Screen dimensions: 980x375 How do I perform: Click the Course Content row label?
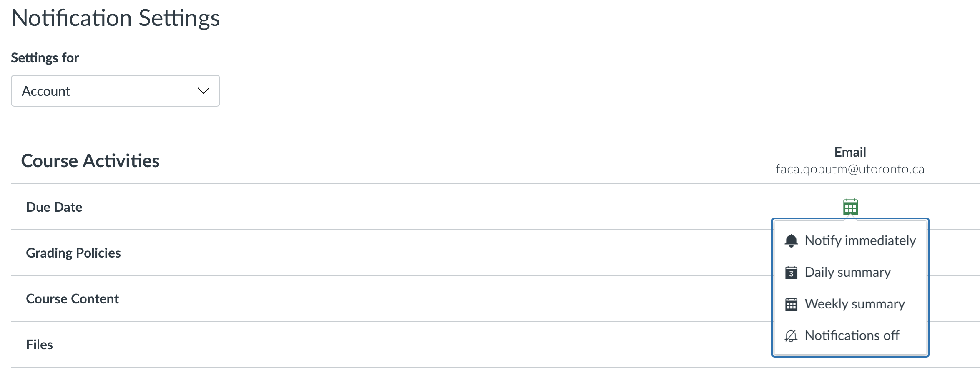point(73,299)
